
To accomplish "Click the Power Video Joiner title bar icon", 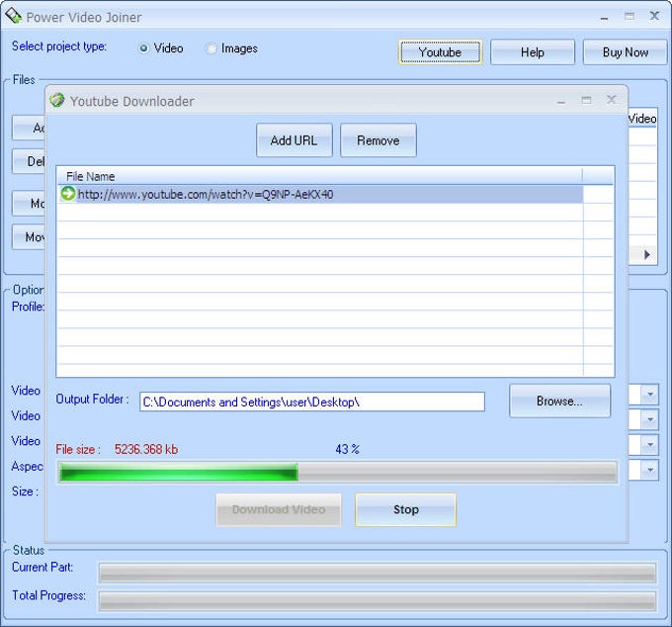I will click(13, 16).
